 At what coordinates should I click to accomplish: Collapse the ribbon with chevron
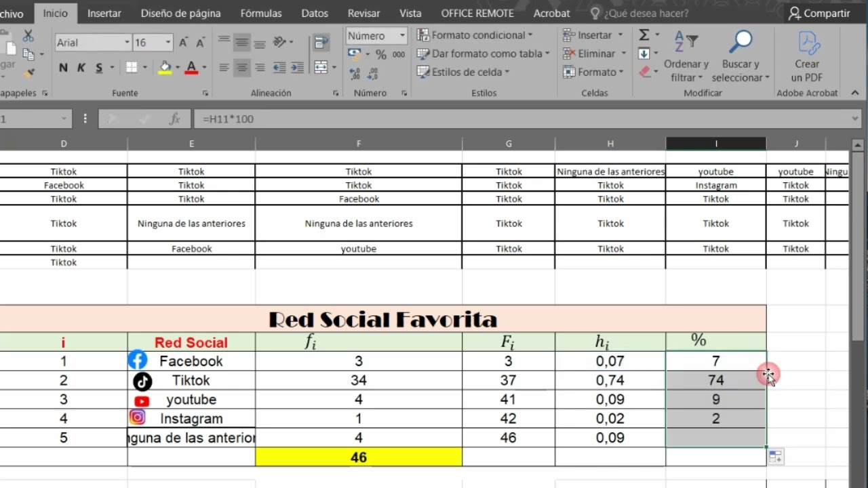[x=856, y=93]
